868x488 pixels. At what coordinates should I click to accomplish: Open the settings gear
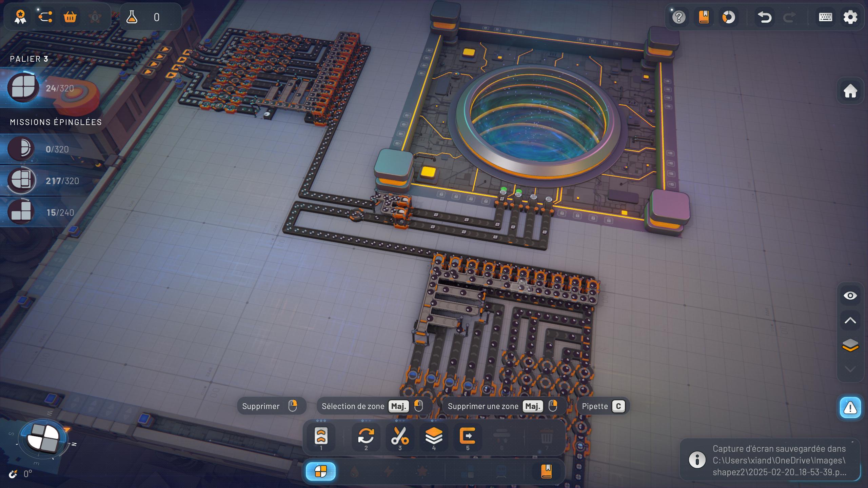(x=850, y=17)
